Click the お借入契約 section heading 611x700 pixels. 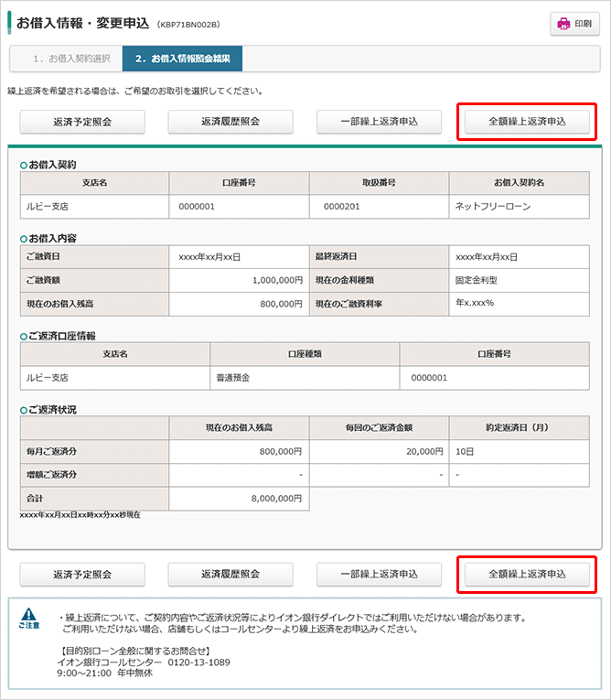click(x=52, y=165)
